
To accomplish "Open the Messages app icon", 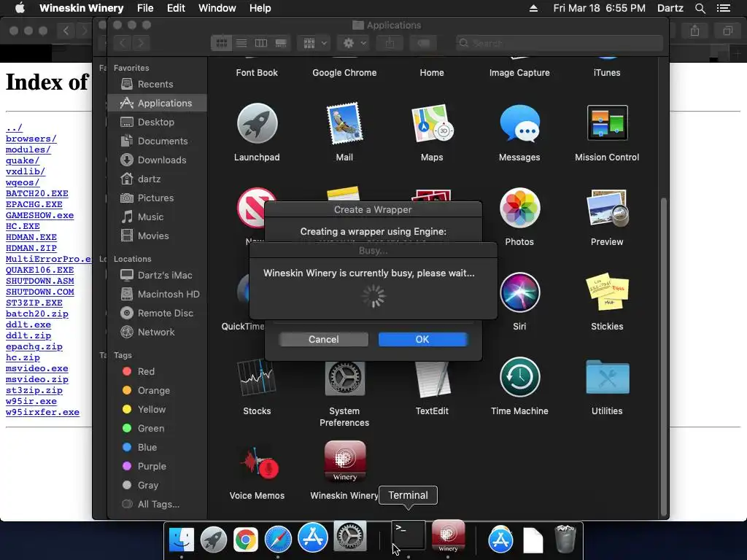I will tap(519, 123).
